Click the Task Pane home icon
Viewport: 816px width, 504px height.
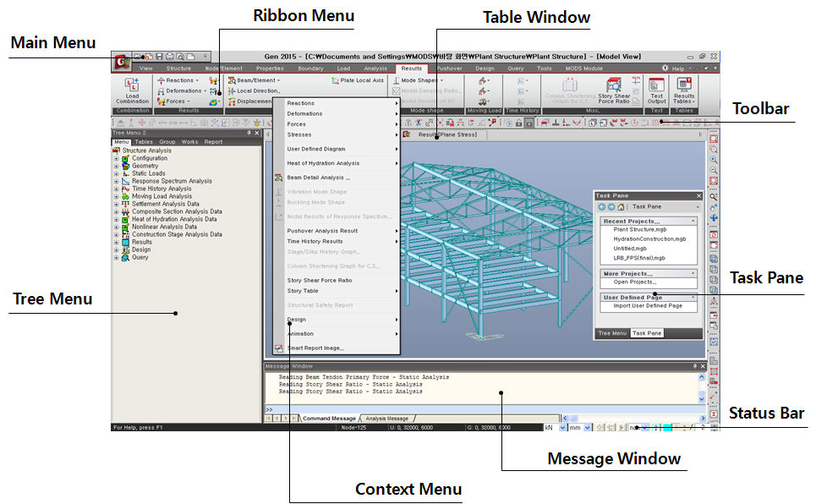tap(621, 206)
